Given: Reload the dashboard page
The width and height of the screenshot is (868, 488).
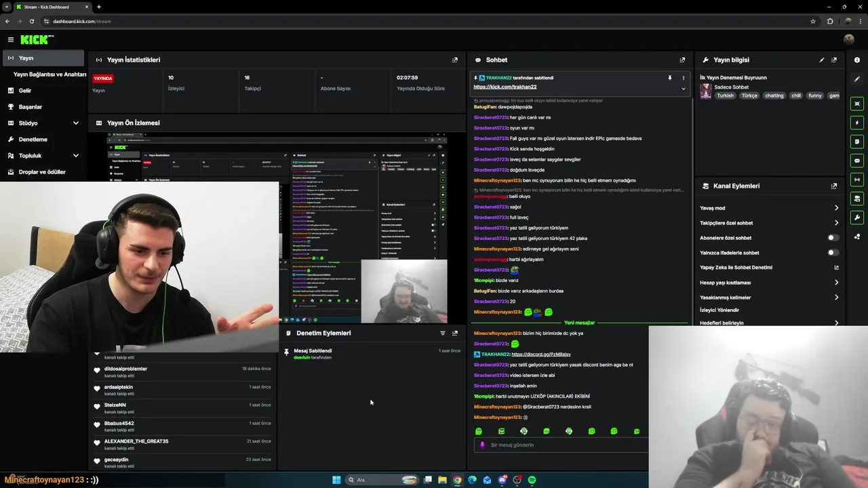Looking at the screenshot, I should tap(31, 21).
